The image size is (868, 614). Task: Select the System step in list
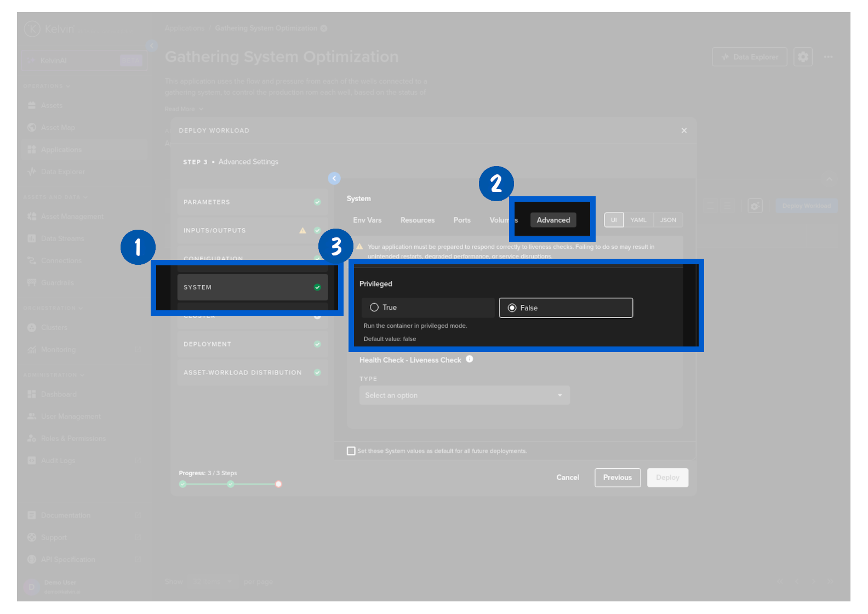pyautogui.click(x=252, y=287)
